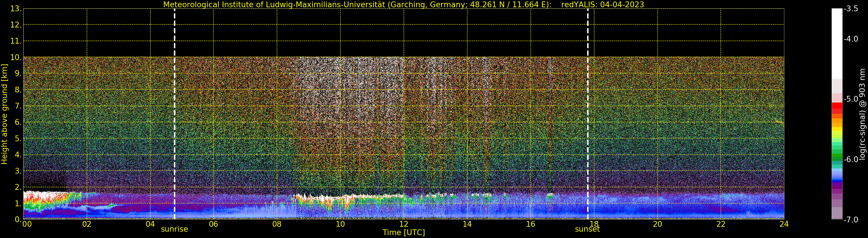Click height axis tick '1.'
This screenshot has height=238, width=868.
[18, 203]
